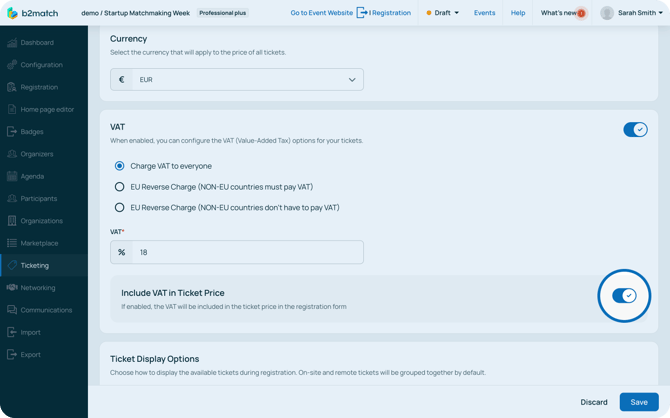Click the VAT percentage input field
The height and width of the screenshot is (418, 670).
[x=247, y=252]
